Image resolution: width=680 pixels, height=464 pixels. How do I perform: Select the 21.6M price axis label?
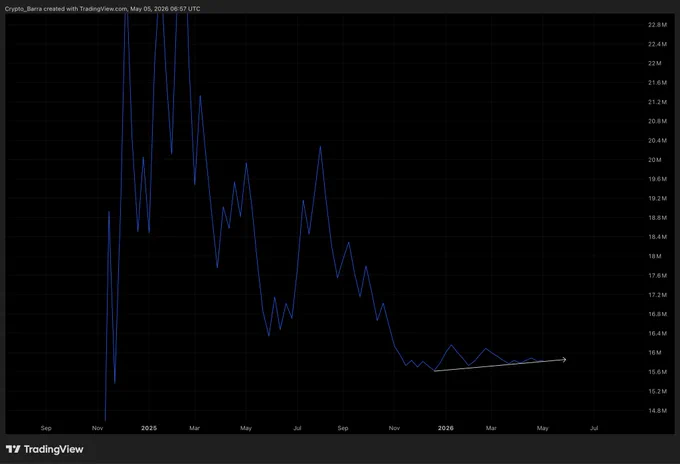tap(657, 83)
